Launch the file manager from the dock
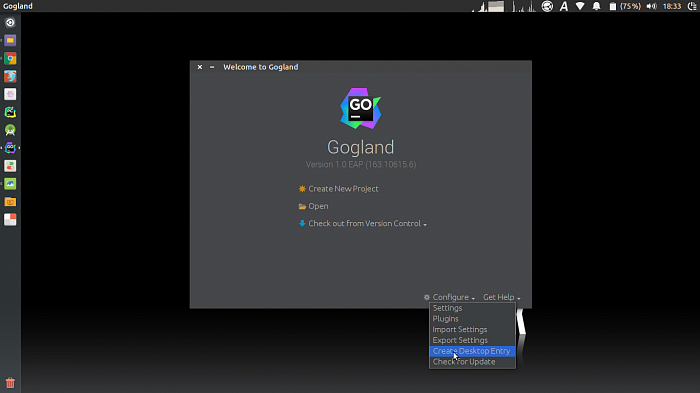This screenshot has width=700, height=393. (10, 41)
